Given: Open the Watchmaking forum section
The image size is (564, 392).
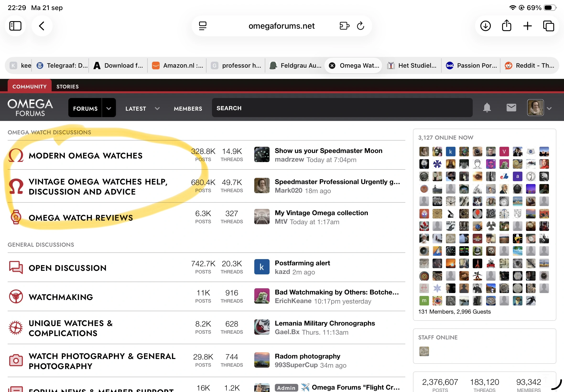Looking at the screenshot, I should tap(61, 297).
